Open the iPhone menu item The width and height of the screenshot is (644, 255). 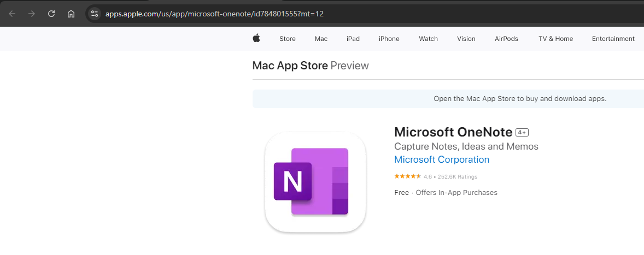389,39
